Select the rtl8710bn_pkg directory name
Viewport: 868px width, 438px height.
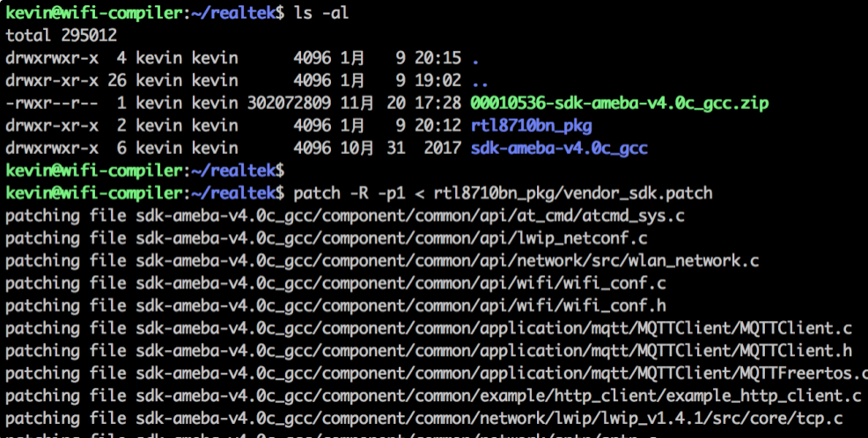(532, 126)
